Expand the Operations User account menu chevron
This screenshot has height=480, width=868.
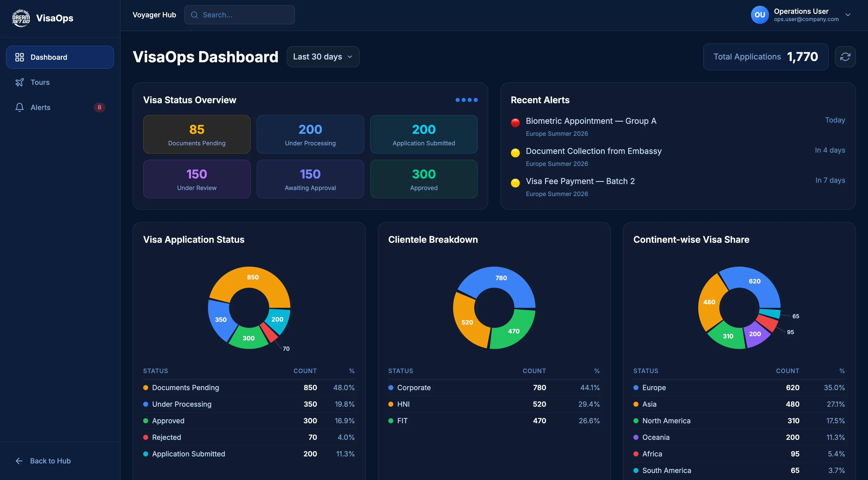pyautogui.click(x=848, y=15)
